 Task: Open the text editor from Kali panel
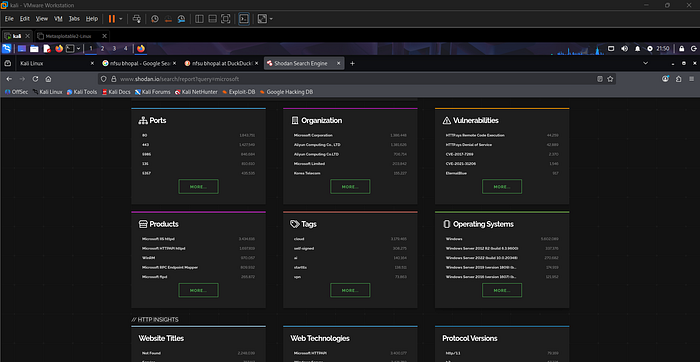(x=47, y=49)
